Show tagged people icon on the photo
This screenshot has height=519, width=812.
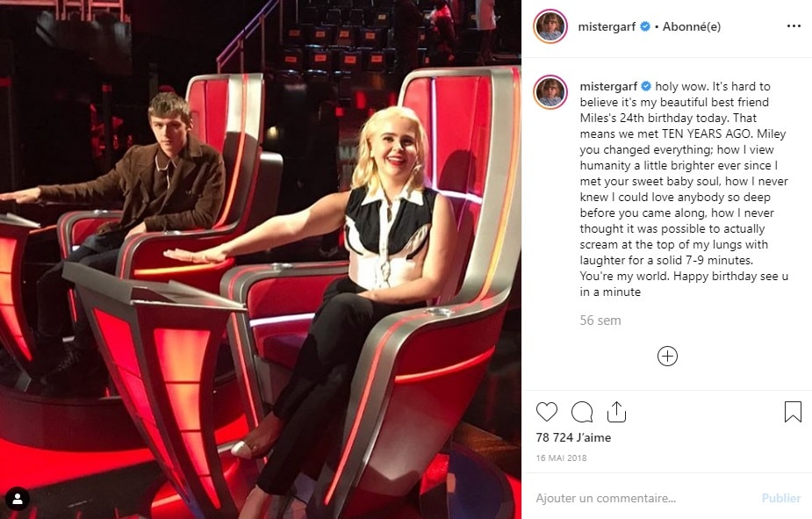tap(18, 499)
